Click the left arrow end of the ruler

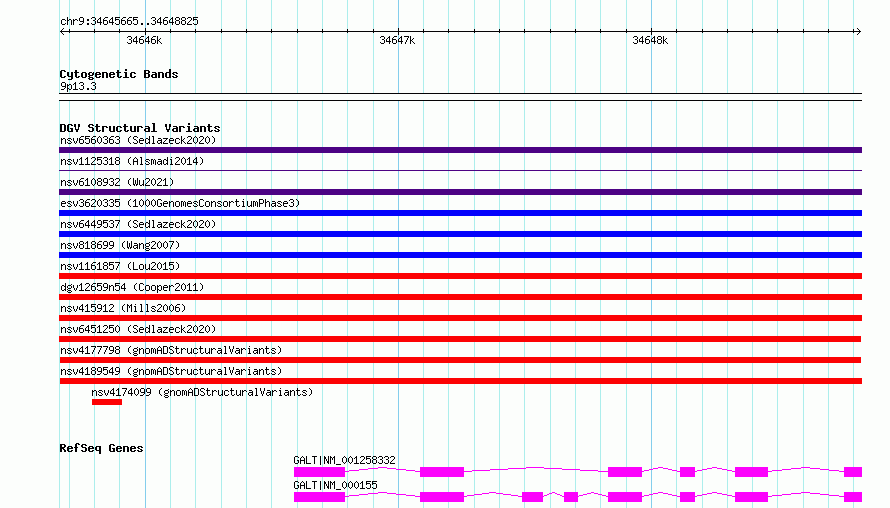(x=62, y=31)
